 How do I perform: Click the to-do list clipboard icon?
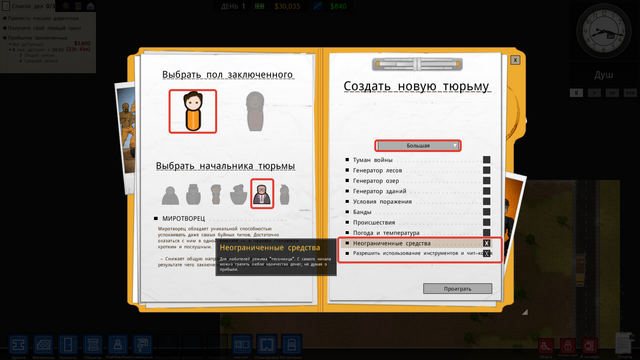point(6,6)
